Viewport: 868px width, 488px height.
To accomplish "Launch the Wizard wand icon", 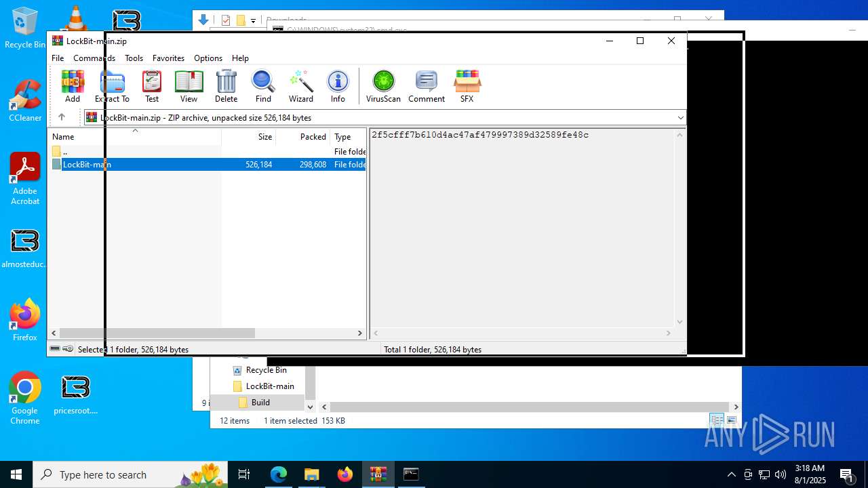I will pyautogui.click(x=301, y=86).
